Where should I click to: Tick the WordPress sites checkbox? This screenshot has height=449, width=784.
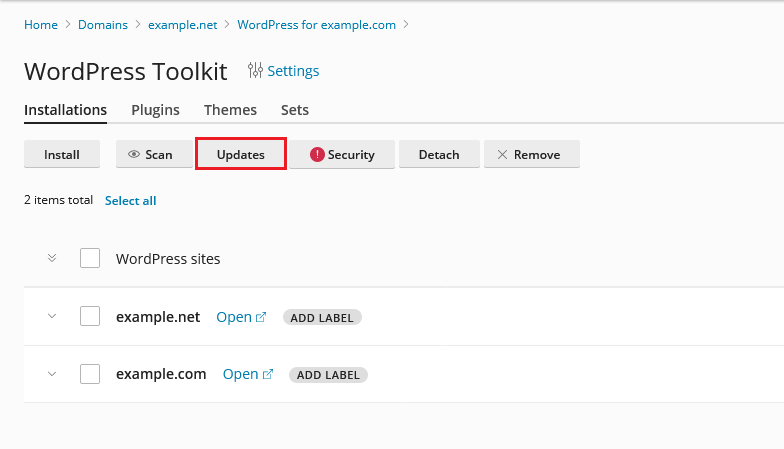click(90, 258)
